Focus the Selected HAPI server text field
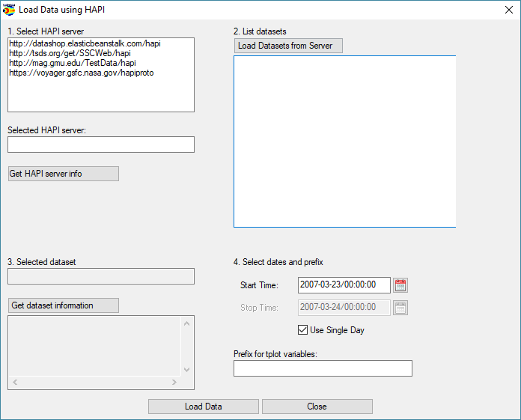Image resolution: width=521 pixels, height=420 pixels. click(x=100, y=144)
